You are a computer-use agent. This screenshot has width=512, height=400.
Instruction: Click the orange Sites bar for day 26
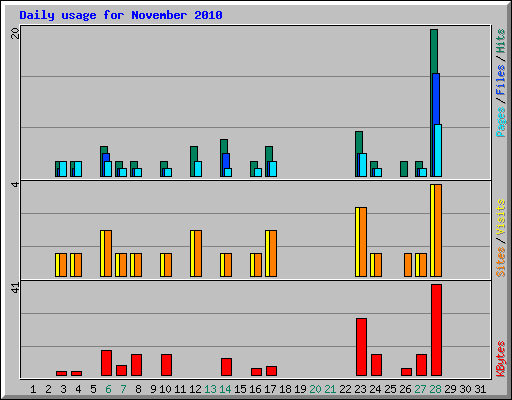[408, 265]
